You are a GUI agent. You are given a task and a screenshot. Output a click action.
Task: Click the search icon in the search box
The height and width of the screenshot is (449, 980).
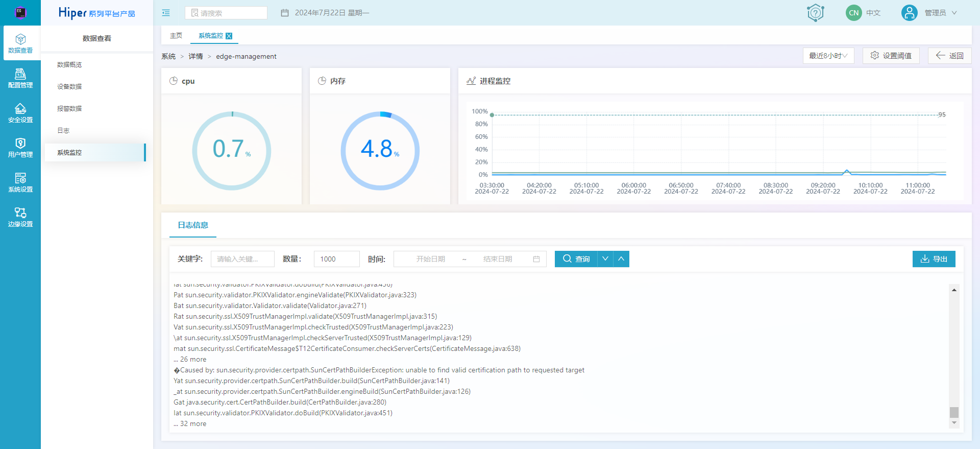click(194, 13)
